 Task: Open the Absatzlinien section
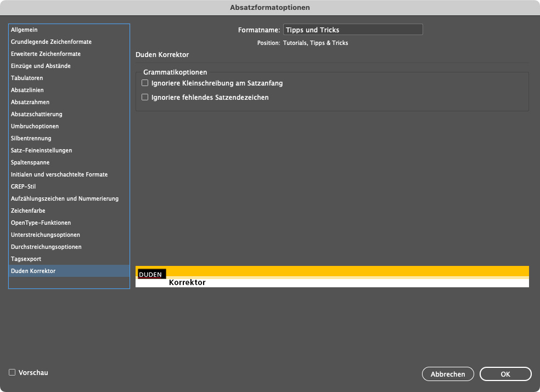[69, 90]
